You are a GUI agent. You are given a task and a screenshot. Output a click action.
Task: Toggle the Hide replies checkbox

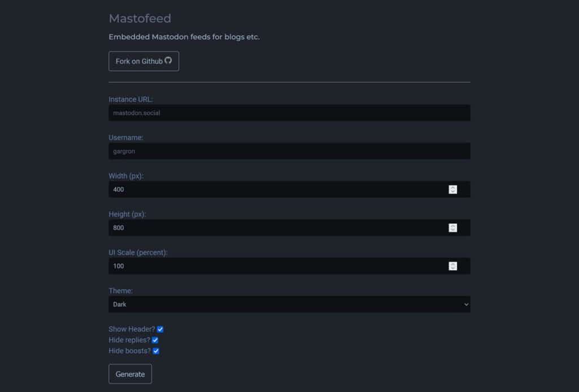tap(154, 339)
